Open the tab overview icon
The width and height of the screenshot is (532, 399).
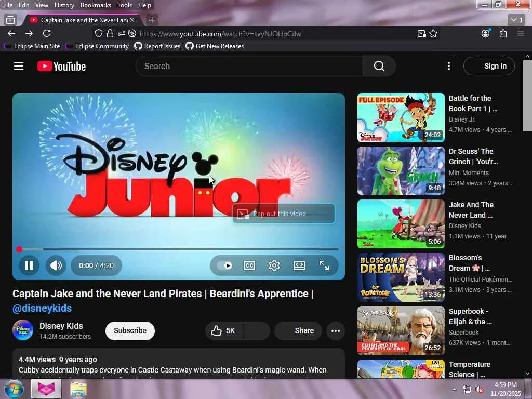coord(10,20)
